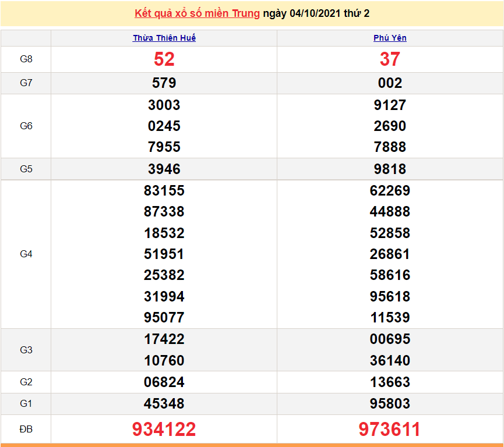Image resolution: width=504 pixels, height=447 pixels.
Task: Select the G8 row label
Action: coord(26,59)
